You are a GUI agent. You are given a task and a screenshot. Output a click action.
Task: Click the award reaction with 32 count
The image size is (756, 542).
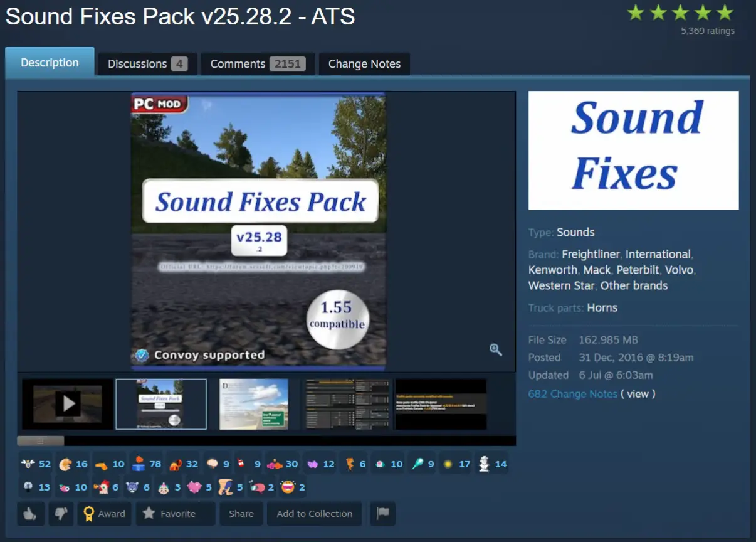pos(184,464)
